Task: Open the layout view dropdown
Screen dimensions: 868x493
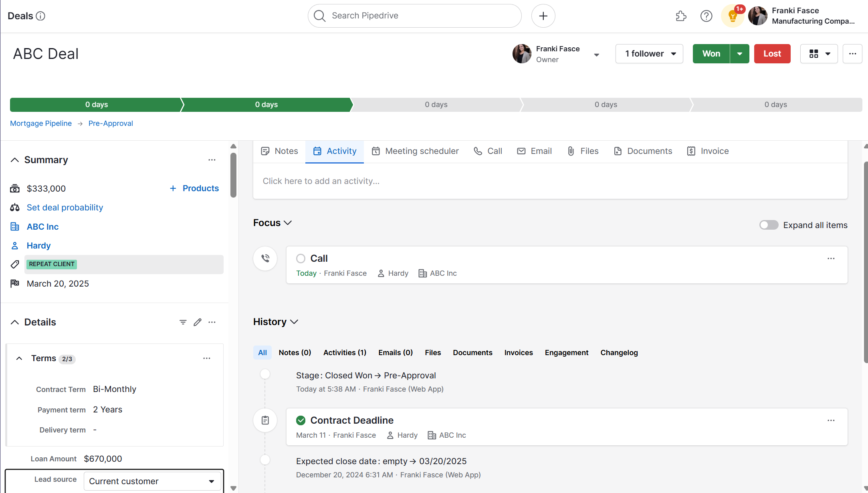Action: click(x=819, y=54)
